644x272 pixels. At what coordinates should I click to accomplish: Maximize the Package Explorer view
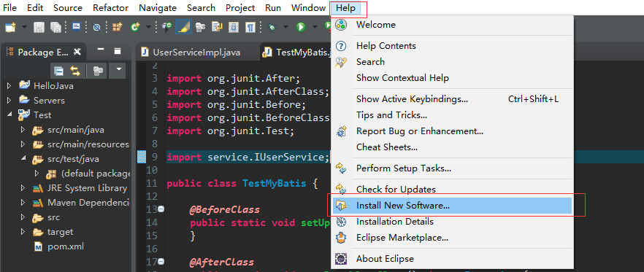click(x=118, y=51)
